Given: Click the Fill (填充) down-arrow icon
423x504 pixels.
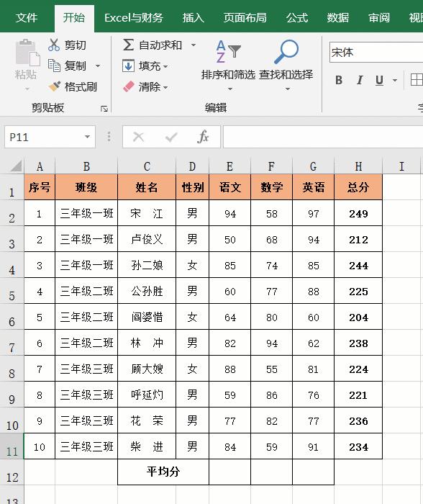Looking at the screenshot, I should click(x=128, y=66).
